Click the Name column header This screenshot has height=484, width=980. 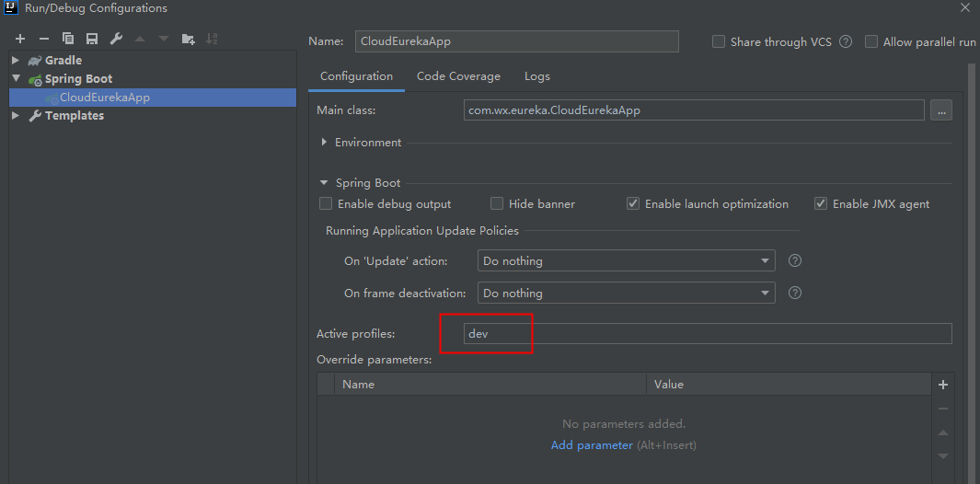pyautogui.click(x=490, y=384)
